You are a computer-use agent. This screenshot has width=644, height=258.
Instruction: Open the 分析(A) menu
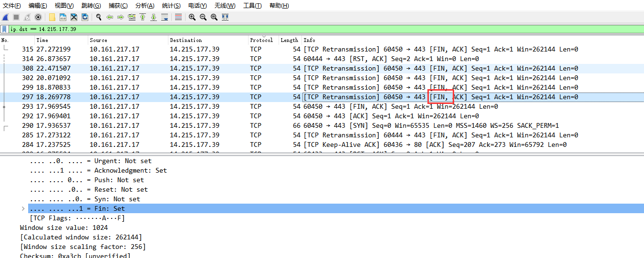(x=145, y=6)
